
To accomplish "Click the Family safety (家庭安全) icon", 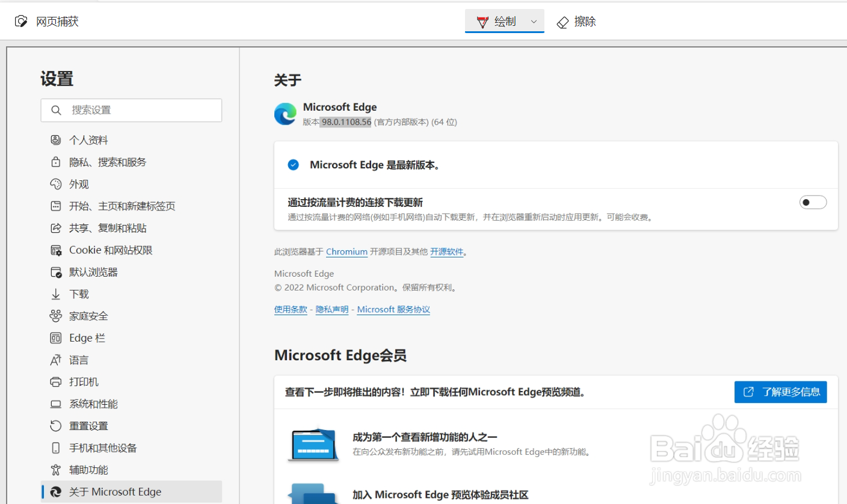I will click(56, 316).
